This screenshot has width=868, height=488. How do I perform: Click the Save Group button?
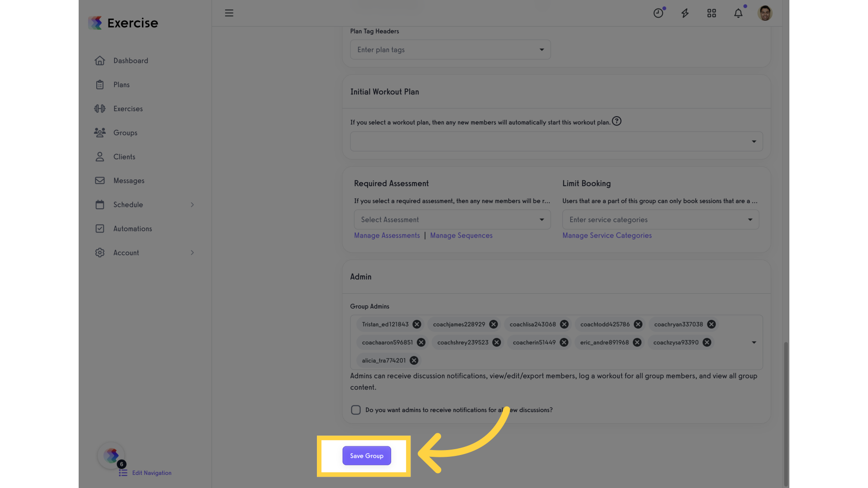point(367,455)
